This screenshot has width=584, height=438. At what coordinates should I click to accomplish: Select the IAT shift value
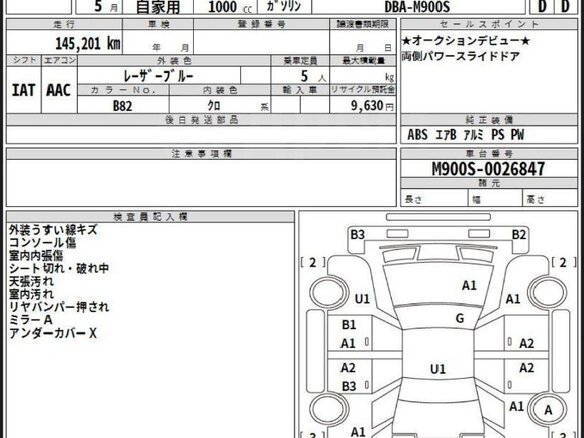pos(23,90)
